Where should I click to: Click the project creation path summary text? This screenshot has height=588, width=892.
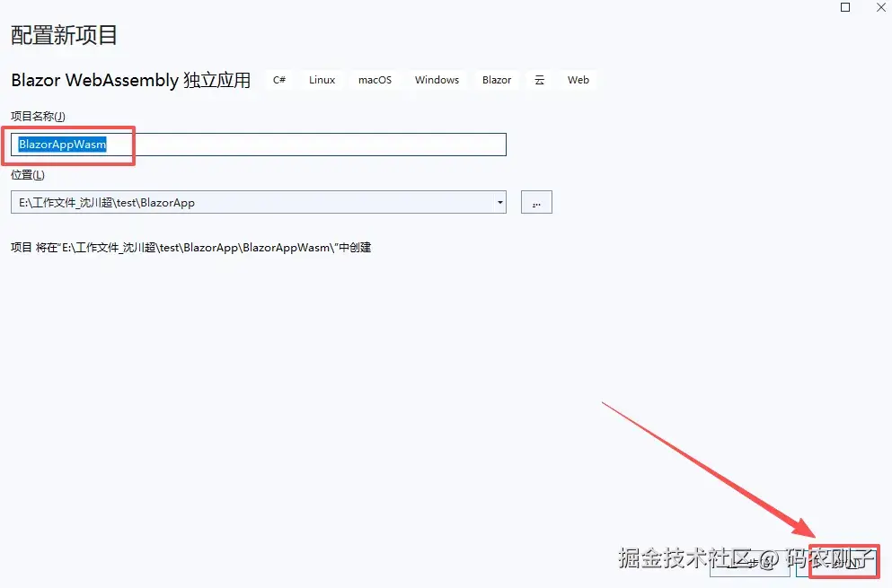pos(191,248)
